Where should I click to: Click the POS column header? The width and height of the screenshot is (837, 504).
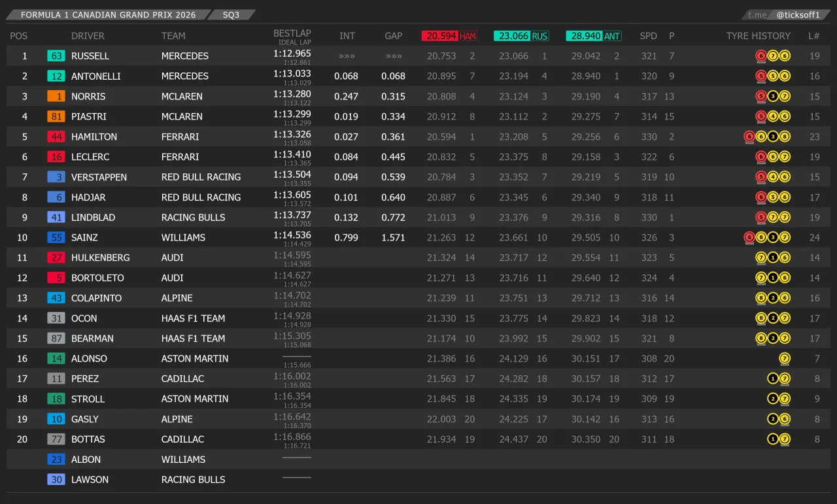pos(19,36)
